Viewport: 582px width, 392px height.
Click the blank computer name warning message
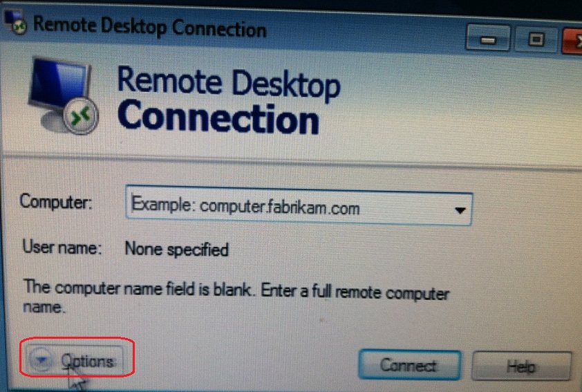click(236, 297)
